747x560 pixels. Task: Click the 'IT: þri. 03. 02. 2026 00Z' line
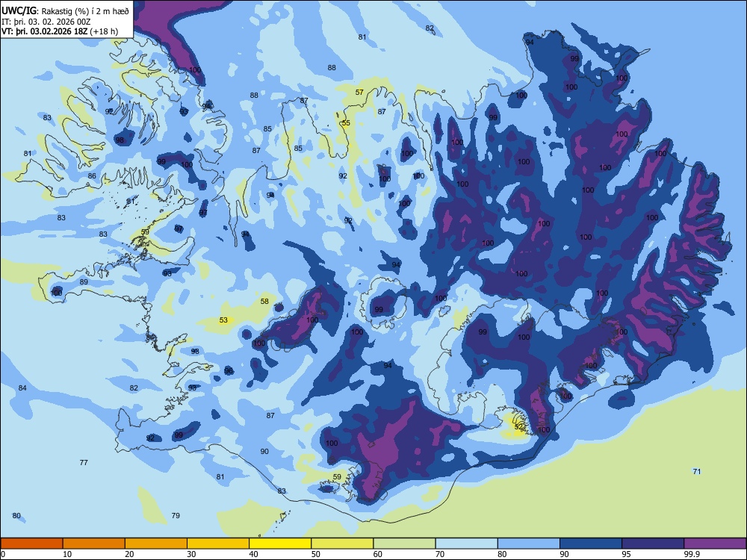coord(46,22)
